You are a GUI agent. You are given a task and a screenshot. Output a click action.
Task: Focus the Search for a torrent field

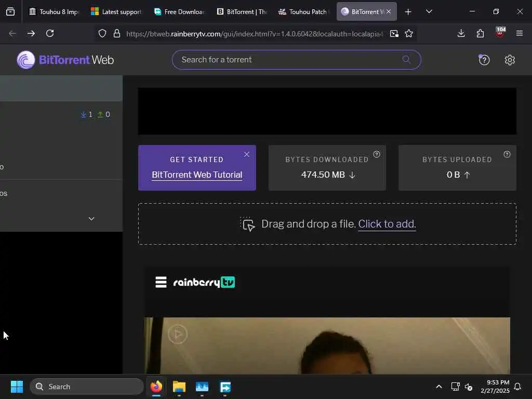296,60
